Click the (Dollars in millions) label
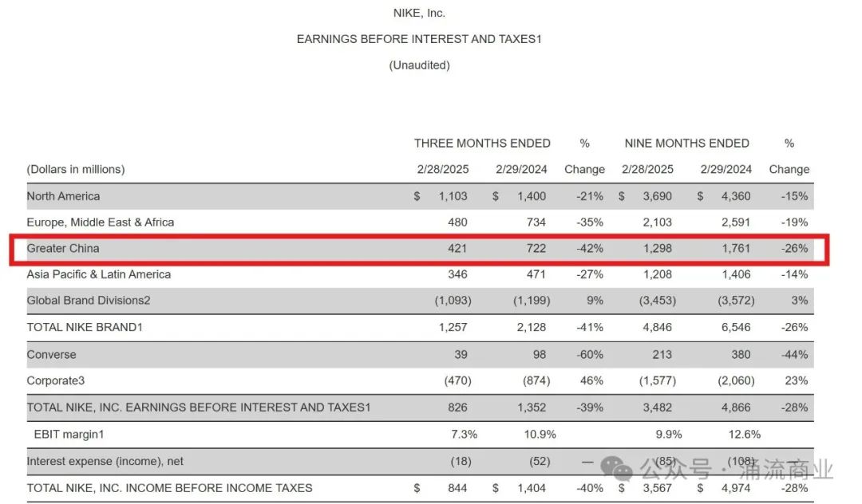The width and height of the screenshot is (862, 504). (x=76, y=169)
